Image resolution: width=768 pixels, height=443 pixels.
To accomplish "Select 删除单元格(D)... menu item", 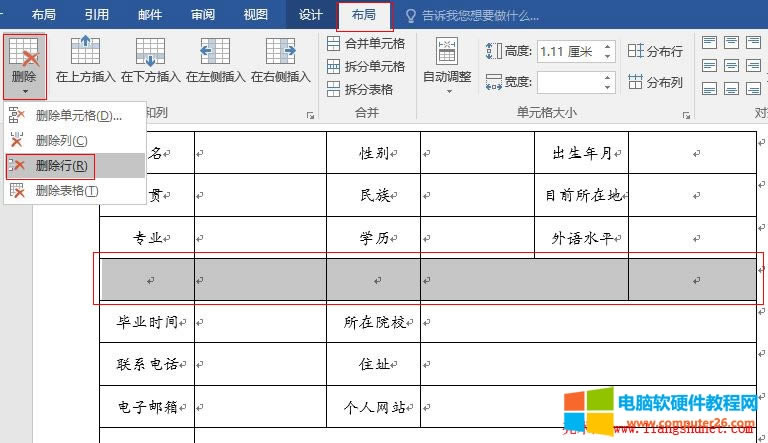I will tap(75, 116).
